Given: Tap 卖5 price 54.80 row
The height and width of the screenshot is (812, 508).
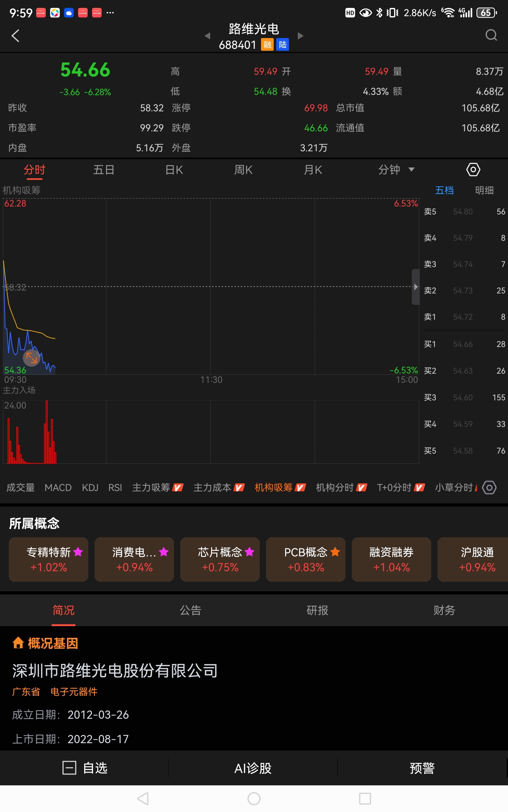Looking at the screenshot, I should click(464, 211).
